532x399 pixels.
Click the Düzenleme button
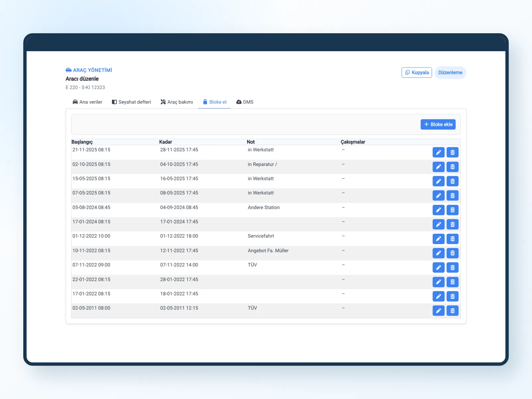coord(450,72)
